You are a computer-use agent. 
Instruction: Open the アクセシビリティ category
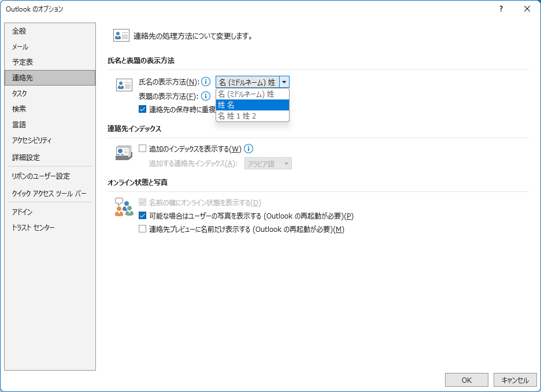click(x=50, y=140)
